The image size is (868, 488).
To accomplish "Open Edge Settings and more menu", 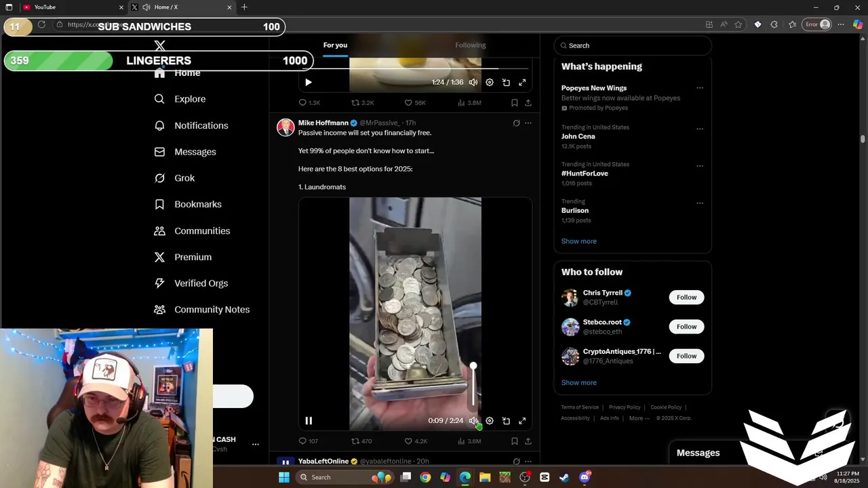I will (841, 24).
